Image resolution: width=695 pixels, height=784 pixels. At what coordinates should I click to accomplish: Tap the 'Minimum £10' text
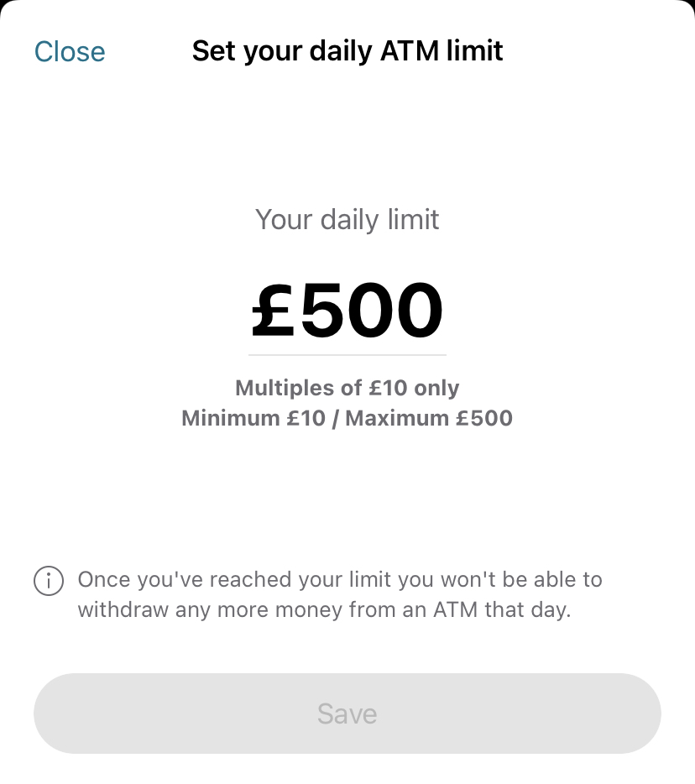coord(253,418)
